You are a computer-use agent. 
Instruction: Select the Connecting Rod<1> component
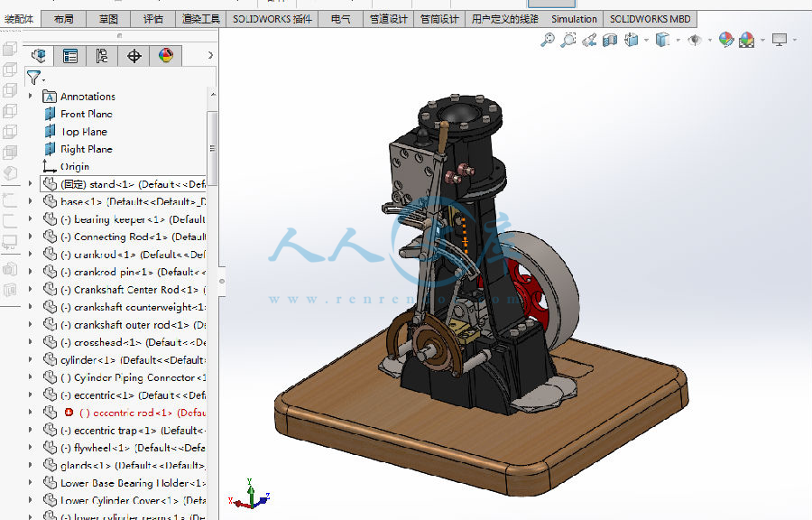coord(124,237)
